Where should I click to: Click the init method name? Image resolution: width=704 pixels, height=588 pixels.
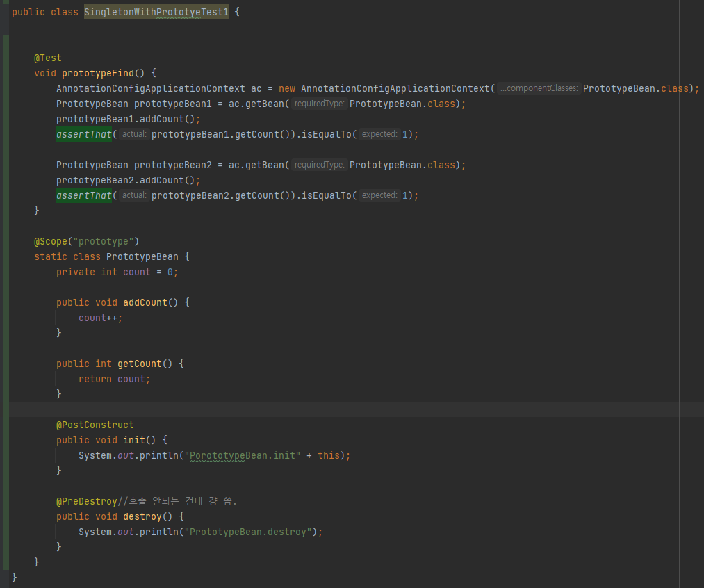coord(134,441)
